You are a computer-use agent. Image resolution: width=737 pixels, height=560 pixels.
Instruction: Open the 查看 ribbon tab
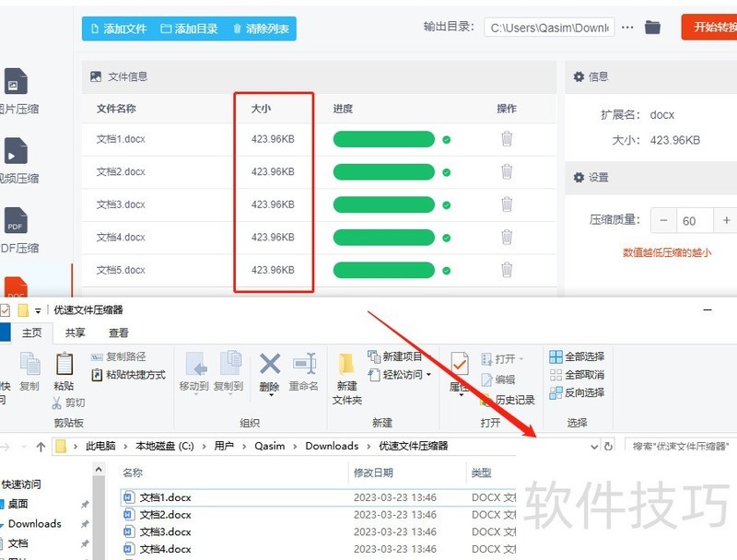[x=119, y=333]
